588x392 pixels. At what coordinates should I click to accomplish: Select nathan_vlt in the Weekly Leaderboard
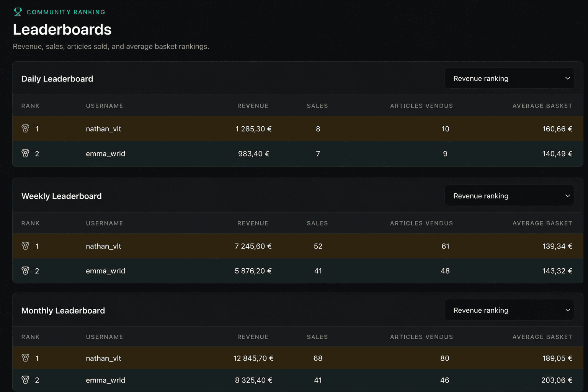click(x=103, y=246)
